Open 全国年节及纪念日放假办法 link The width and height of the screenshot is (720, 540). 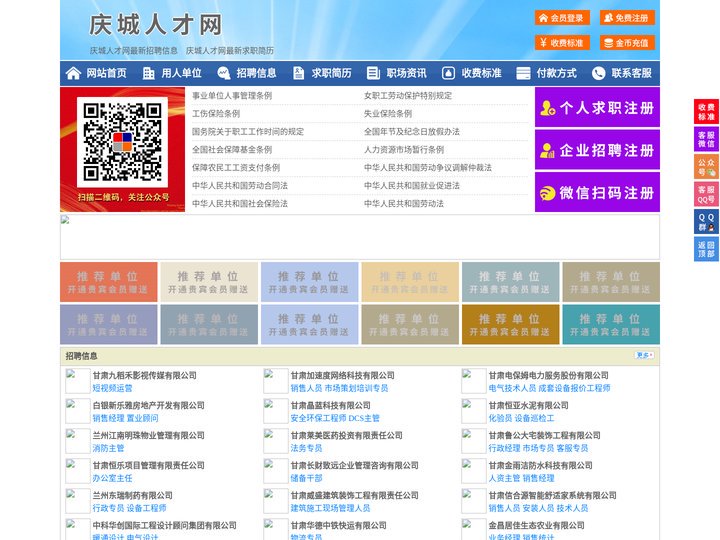pyautogui.click(x=412, y=131)
